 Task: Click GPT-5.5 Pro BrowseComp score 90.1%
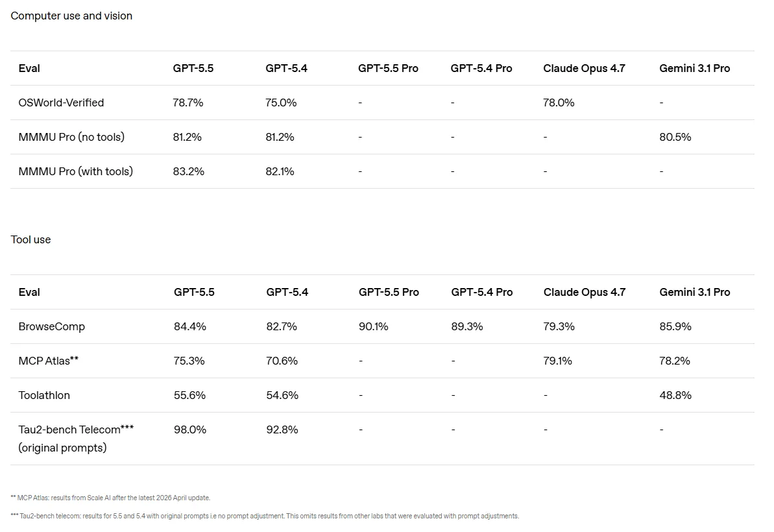click(x=374, y=327)
